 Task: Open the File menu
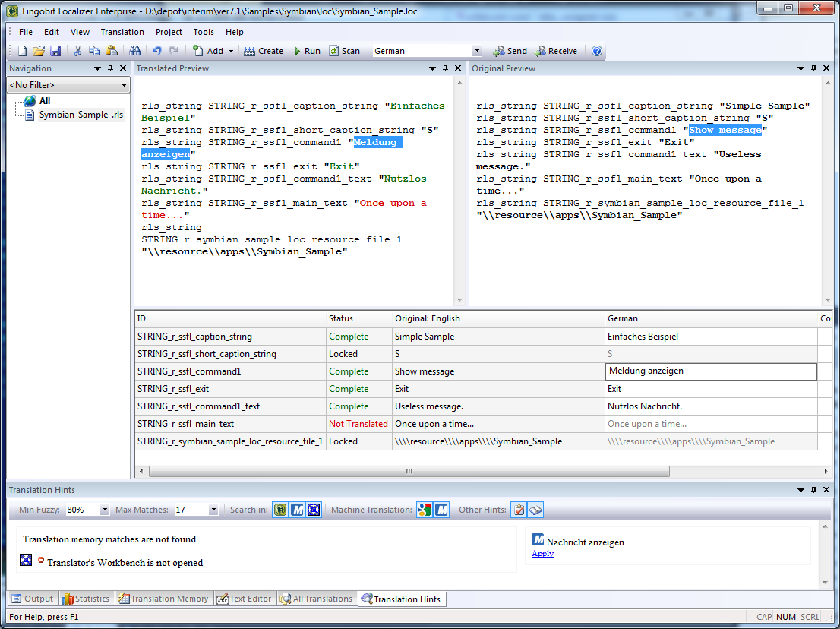(x=25, y=32)
